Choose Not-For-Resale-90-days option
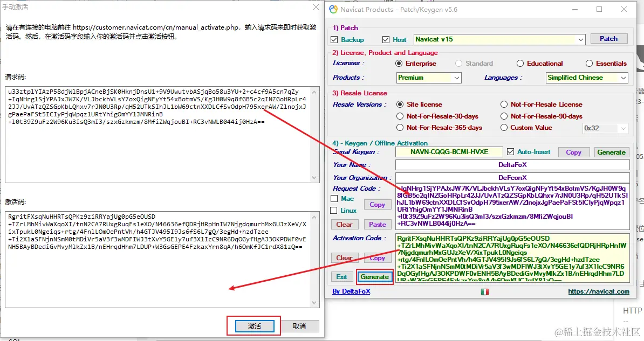 (504, 116)
